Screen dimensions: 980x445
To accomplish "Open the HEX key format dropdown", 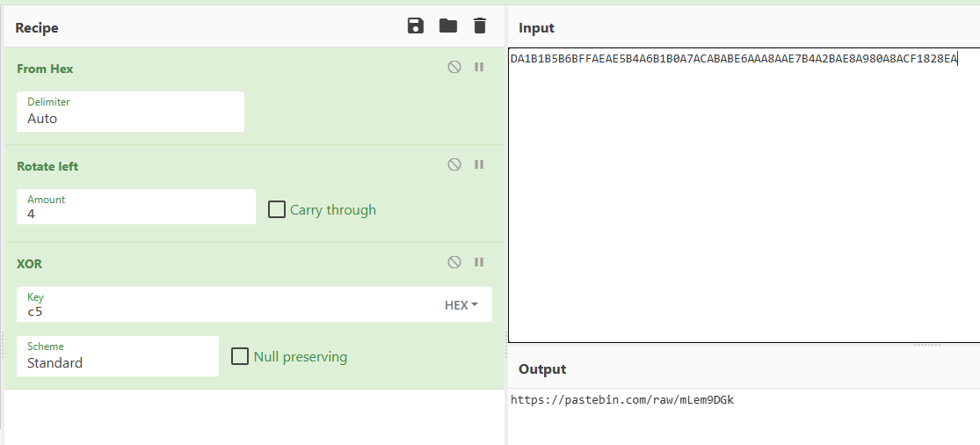I will pyautogui.click(x=461, y=305).
